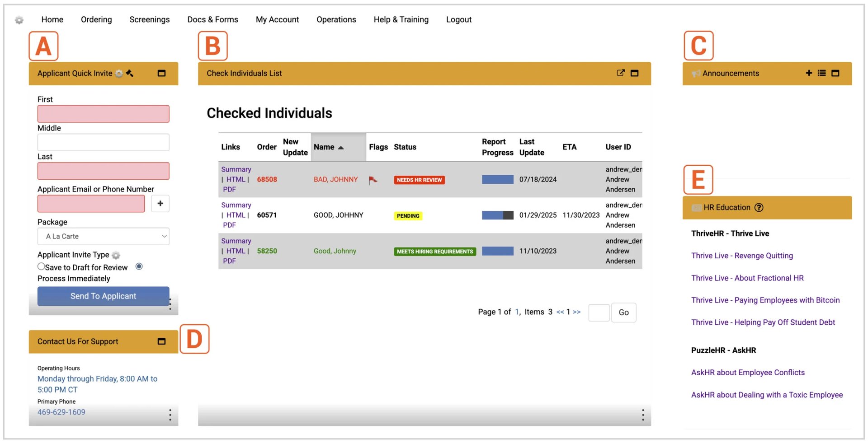This screenshot has width=868, height=443.
Task: Open the Help & Training menu
Action: 401,19
